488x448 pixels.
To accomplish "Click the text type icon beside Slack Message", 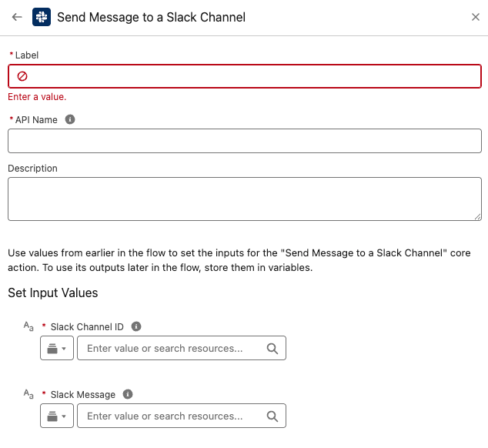I will point(28,394).
